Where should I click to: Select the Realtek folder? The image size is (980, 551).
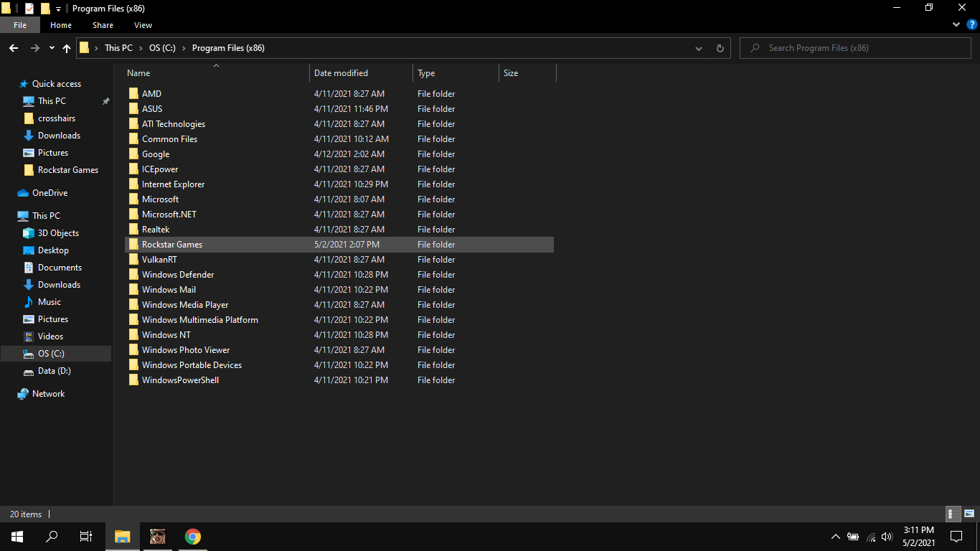(156, 230)
